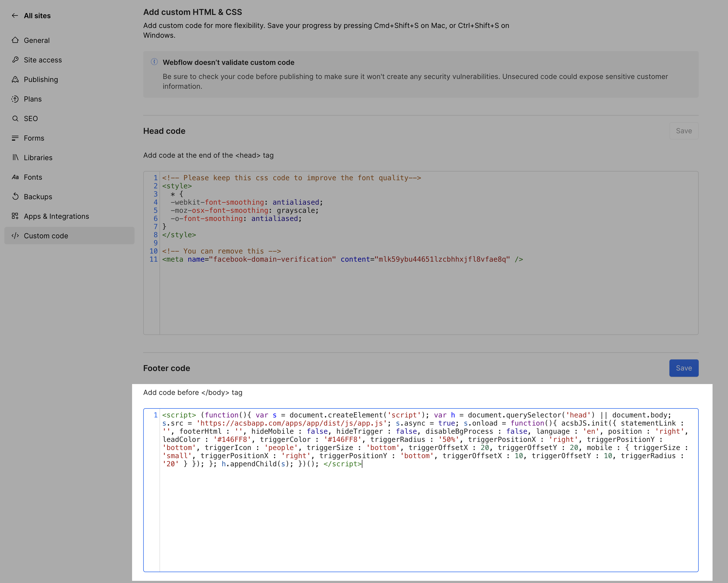Click the closing </script> tag
The width and height of the screenshot is (728, 583).
[342, 464]
